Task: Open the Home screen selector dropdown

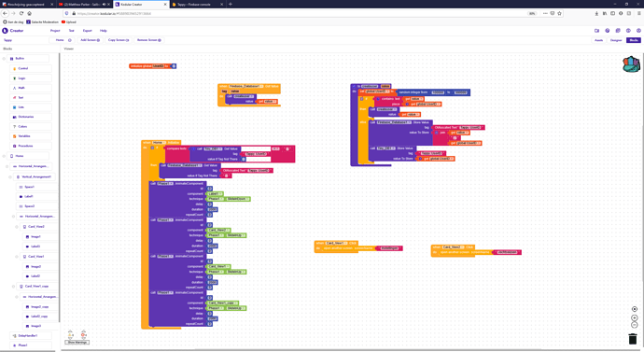Action: 62,40
